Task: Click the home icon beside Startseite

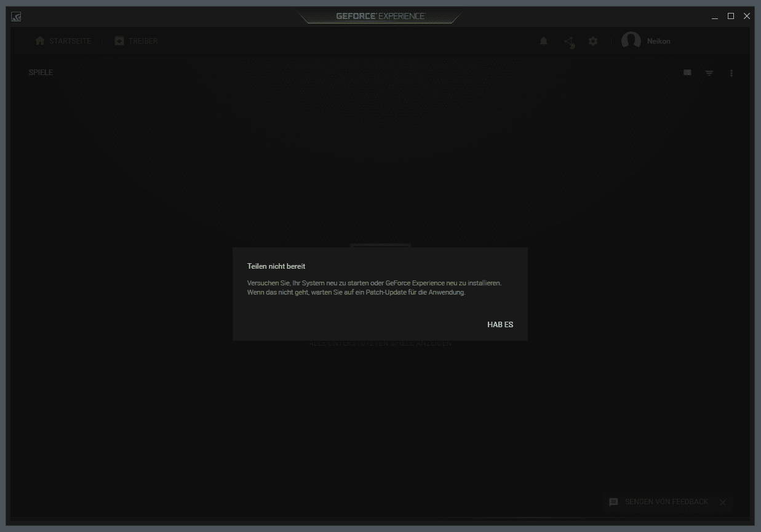Action: (x=40, y=41)
